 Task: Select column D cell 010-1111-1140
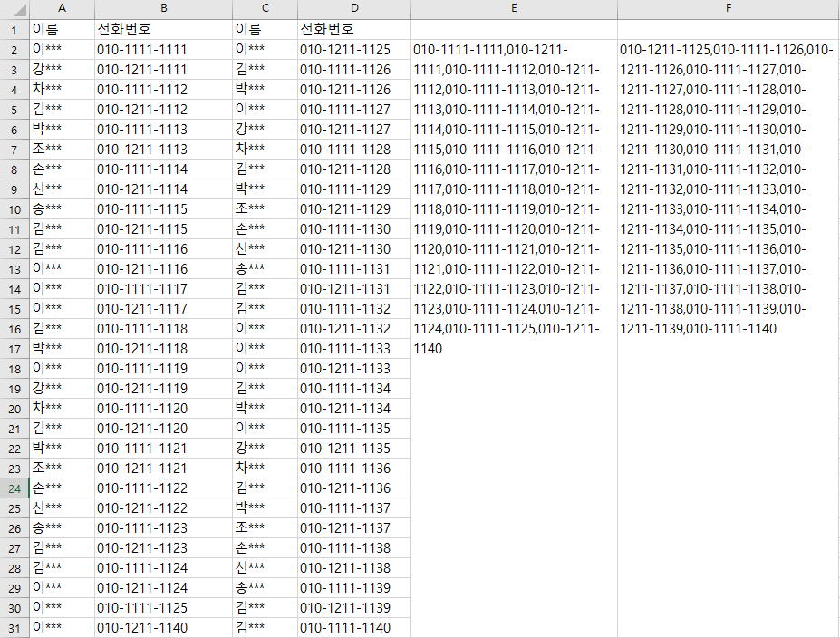point(354,627)
